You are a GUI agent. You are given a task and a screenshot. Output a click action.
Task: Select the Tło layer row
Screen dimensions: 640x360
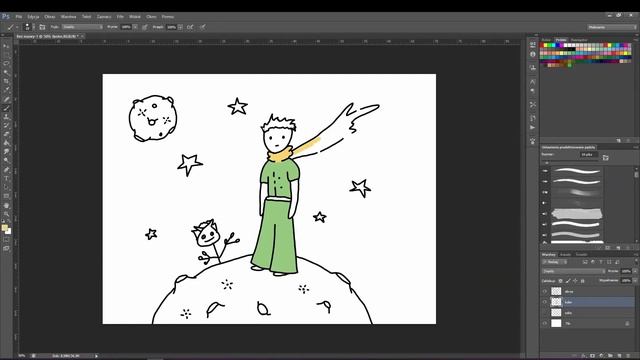[588, 323]
